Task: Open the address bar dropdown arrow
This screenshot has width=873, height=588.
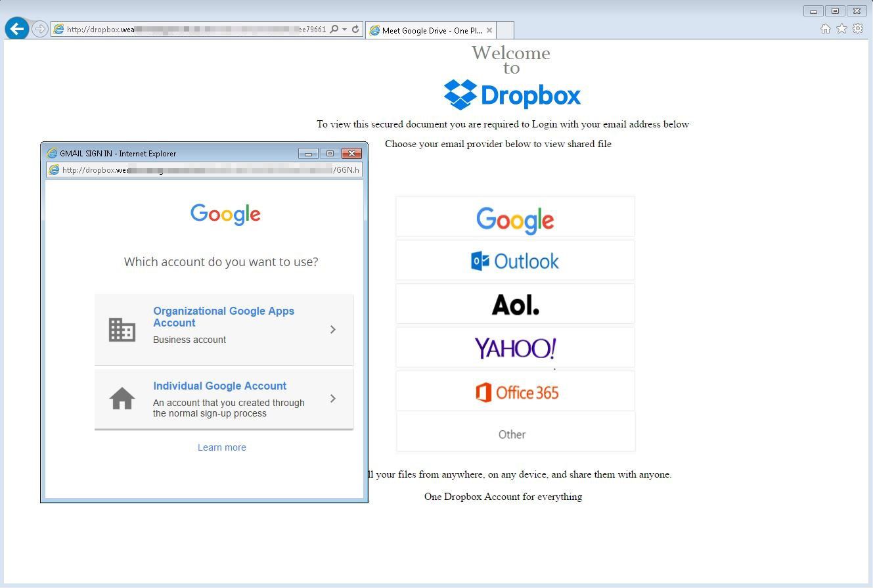Action: 344,30
